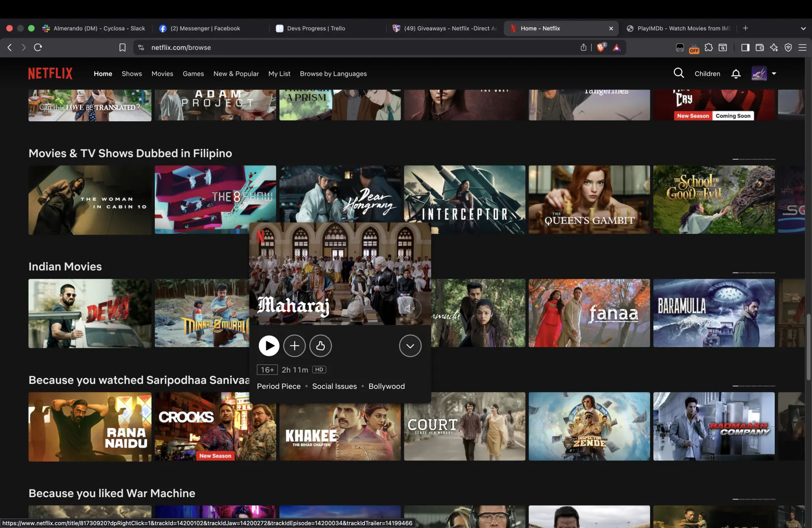Screen dimensions: 812x528
Task: Open the browser hamburger menu
Action: (802, 47)
